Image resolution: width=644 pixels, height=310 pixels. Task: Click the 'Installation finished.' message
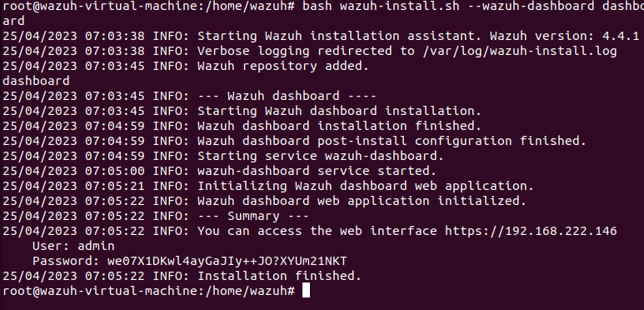(279, 276)
